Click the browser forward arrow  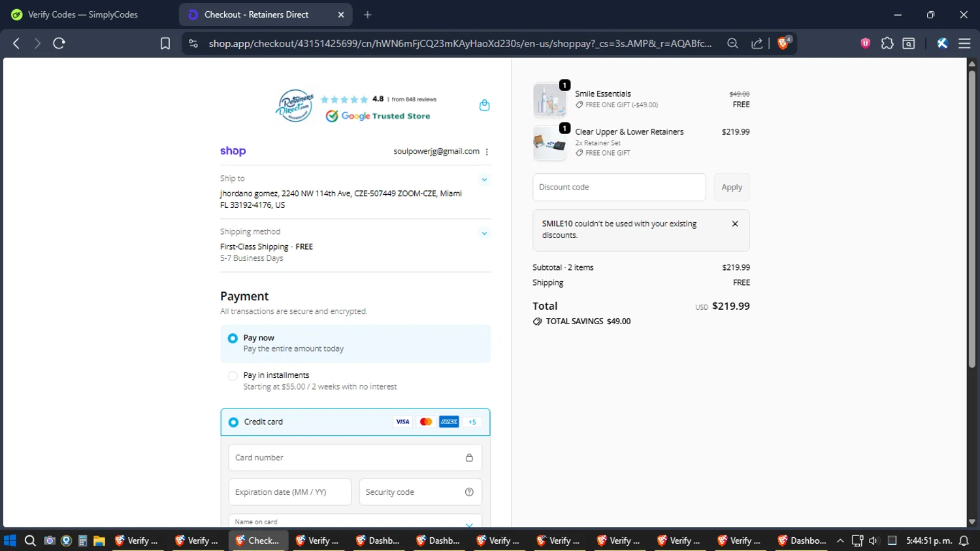tap(37, 43)
